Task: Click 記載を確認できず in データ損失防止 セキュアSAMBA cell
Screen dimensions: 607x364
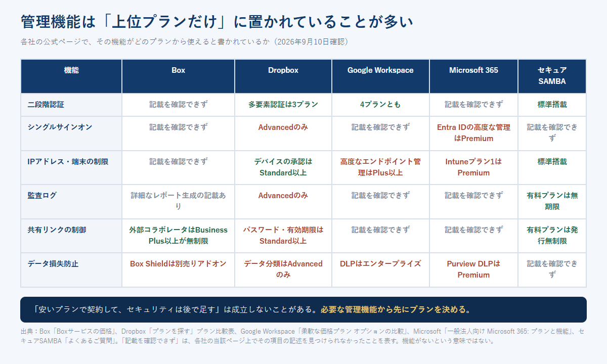Action: pos(552,269)
